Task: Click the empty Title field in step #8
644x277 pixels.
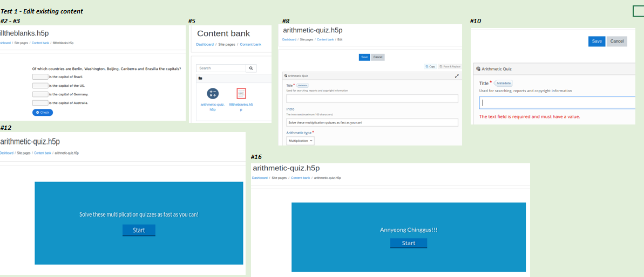Action: 372,99
